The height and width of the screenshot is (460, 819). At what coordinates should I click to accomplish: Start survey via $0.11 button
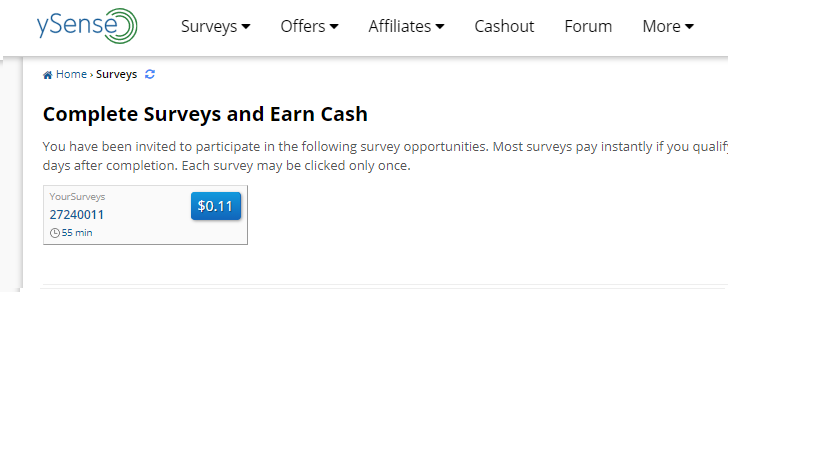[x=216, y=206]
